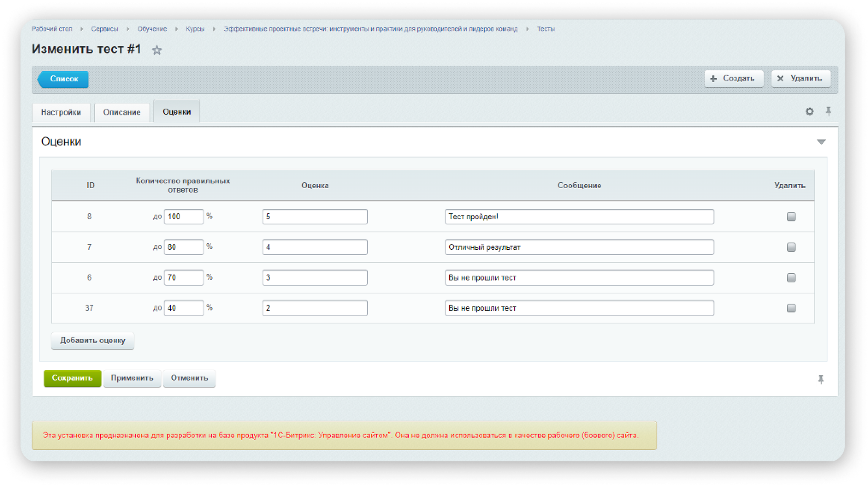This screenshot has height=487, width=868.
Task: Click the Удалить column header
Action: click(790, 186)
